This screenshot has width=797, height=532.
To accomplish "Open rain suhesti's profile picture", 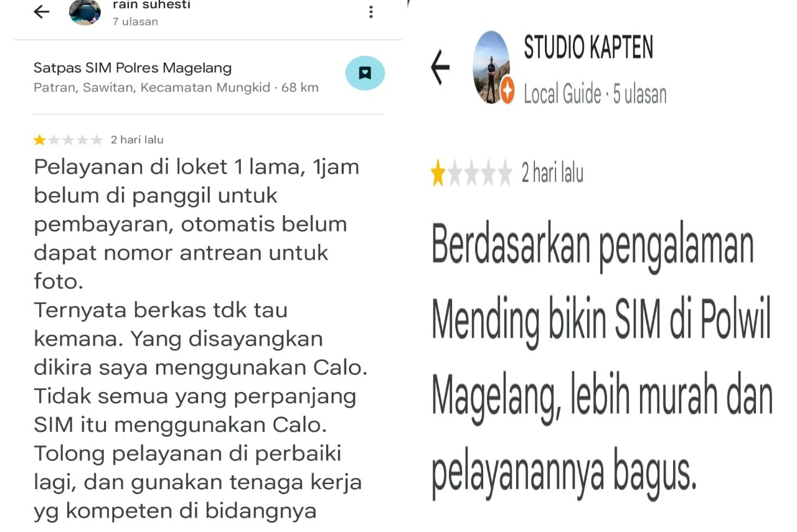I will click(85, 11).
